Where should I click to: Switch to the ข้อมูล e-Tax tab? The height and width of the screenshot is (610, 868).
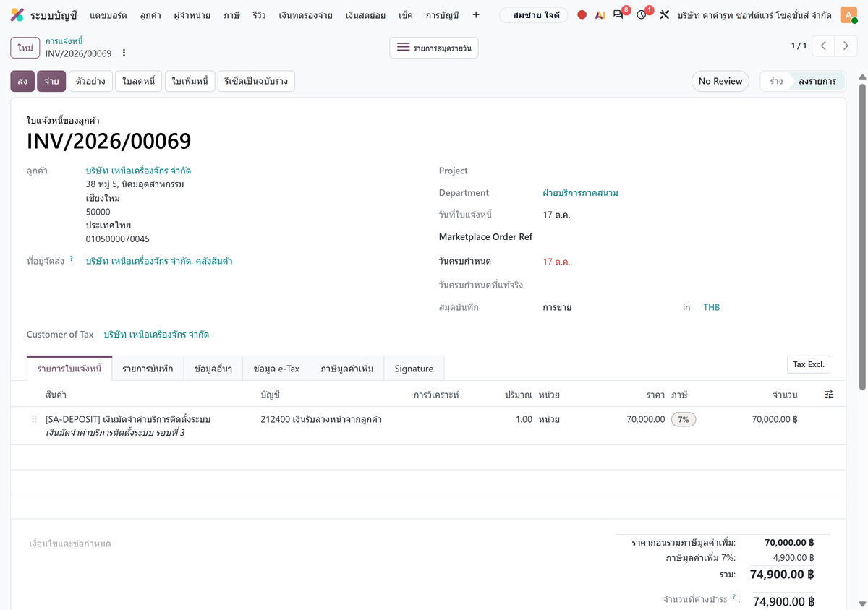pos(276,369)
